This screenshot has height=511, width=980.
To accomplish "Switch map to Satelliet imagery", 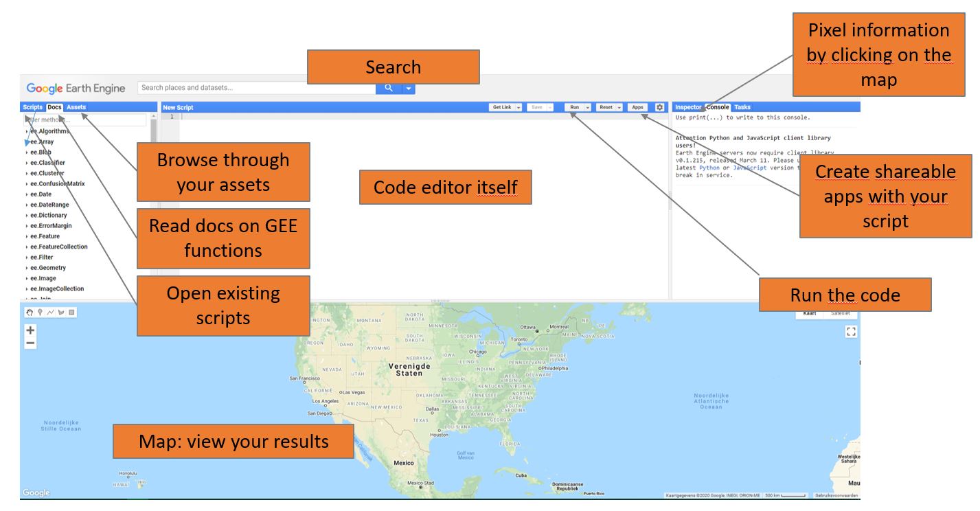I will (840, 313).
